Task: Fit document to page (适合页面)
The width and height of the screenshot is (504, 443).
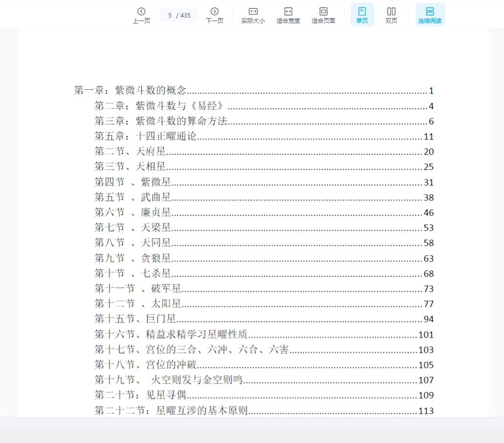Action: click(x=323, y=15)
